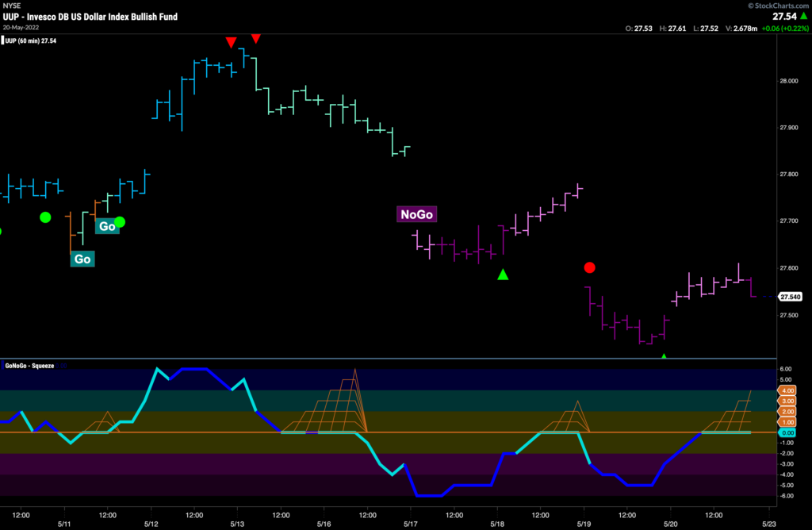Click the green circle marker beside the upper Go label
This screenshot has height=530, width=812.
(x=120, y=222)
